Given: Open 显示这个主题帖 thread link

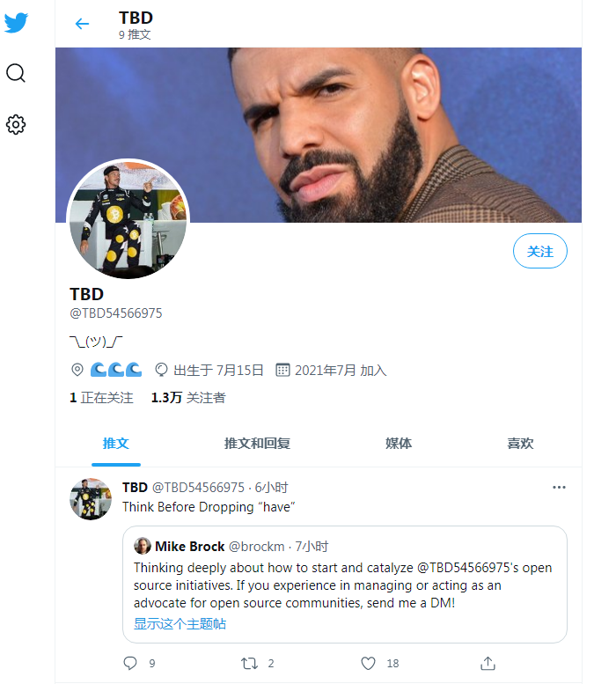Looking at the screenshot, I should coord(180,623).
